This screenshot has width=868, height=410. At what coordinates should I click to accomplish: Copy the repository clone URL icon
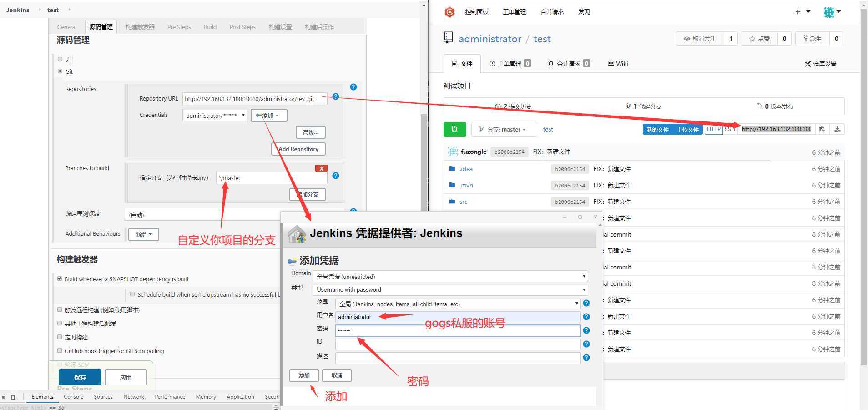(822, 129)
